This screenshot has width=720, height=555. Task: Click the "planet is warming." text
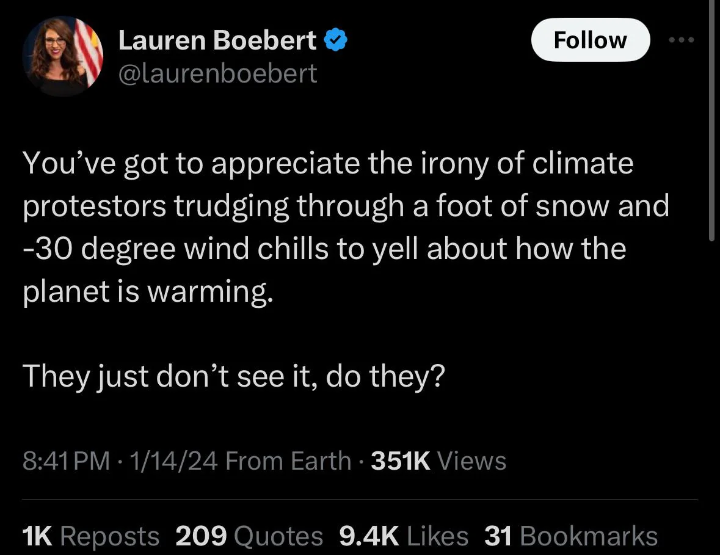[x=147, y=292]
